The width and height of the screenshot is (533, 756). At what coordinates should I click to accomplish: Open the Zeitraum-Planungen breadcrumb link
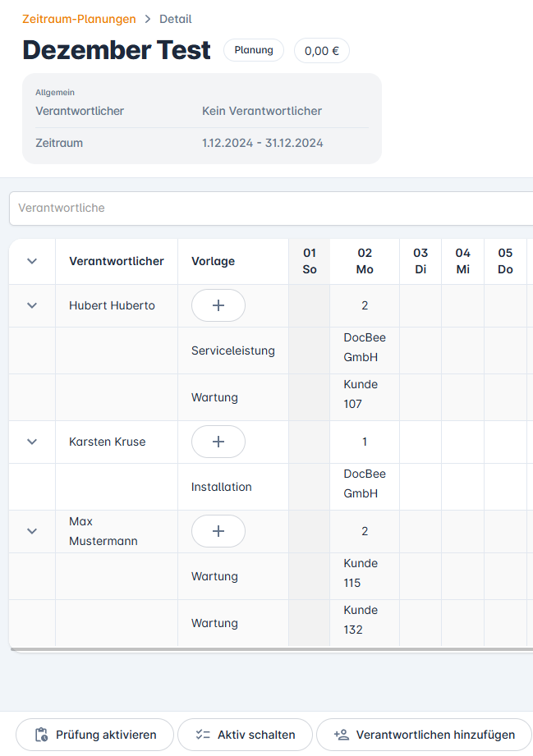79,18
